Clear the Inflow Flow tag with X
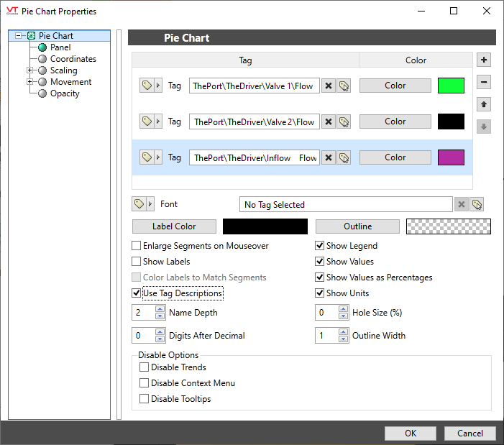 [329, 157]
